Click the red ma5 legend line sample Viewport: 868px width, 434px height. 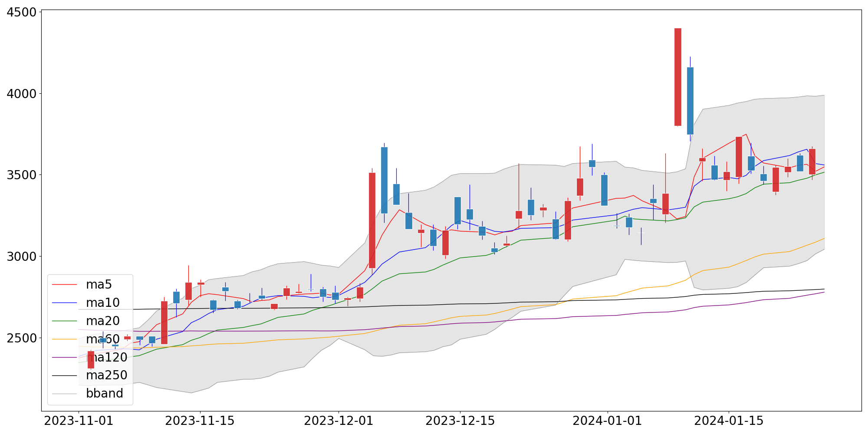64,285
